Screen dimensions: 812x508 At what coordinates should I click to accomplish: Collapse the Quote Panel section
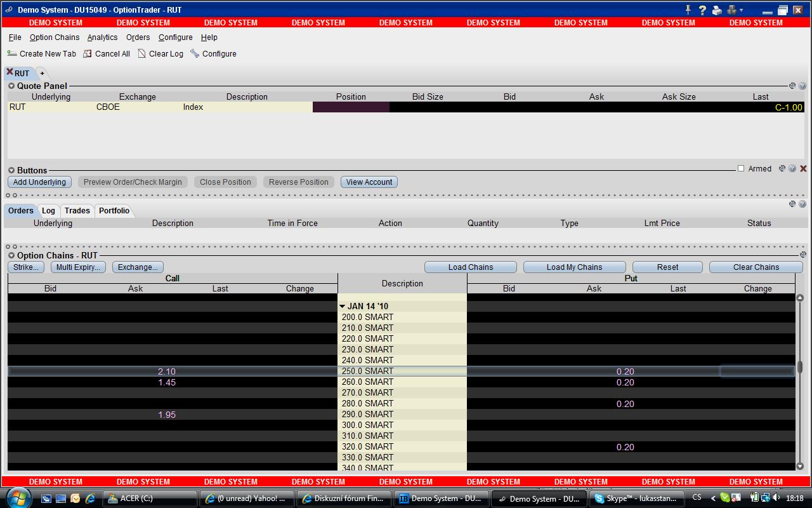click(11, 86)
